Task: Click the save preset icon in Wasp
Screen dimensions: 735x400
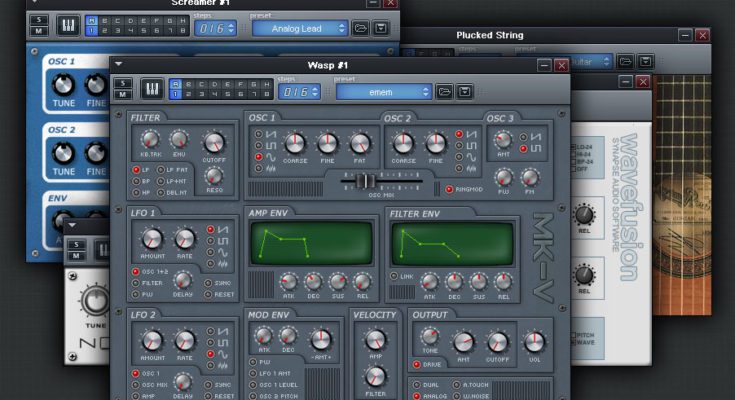Action: pos(467,91)
